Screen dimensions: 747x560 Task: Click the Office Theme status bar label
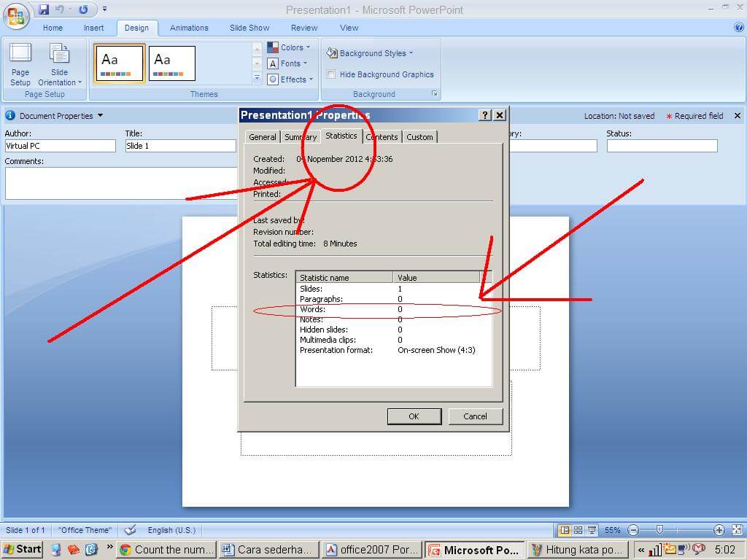(x=85, y=530)
